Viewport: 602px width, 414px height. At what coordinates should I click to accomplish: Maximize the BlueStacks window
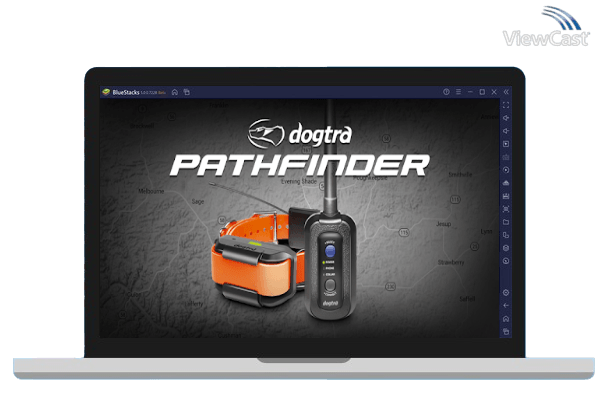click(482, 92)
